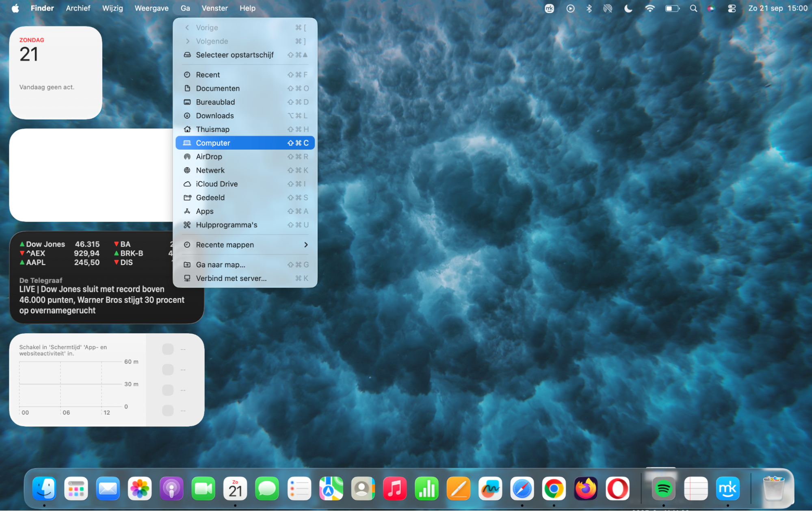Open Control Center from the menu bar
Viewport: 812px width, 511px height.
[731, 8]
